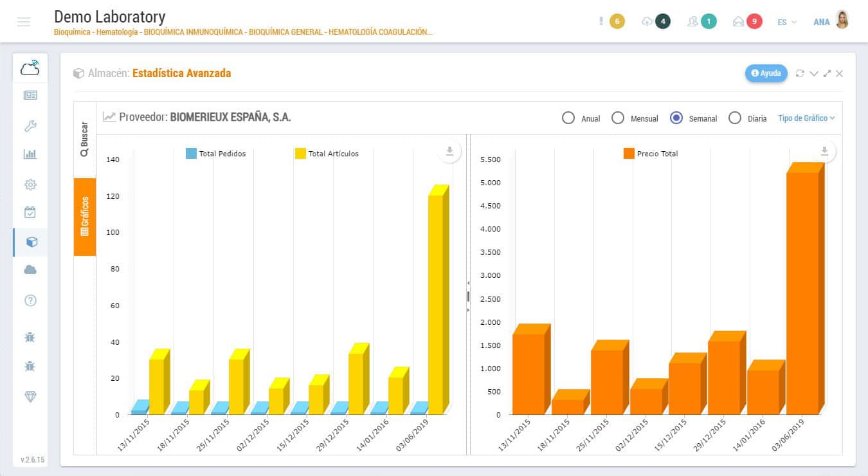Download the left orders chart
This screenshot has height=476, width=868.
click(x=450, y=151)
